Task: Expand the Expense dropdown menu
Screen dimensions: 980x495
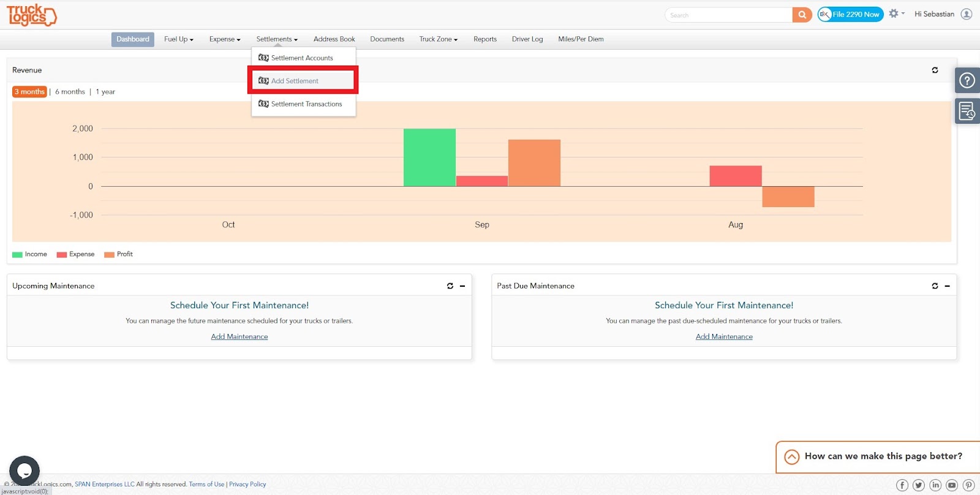Action: [225, 39]
